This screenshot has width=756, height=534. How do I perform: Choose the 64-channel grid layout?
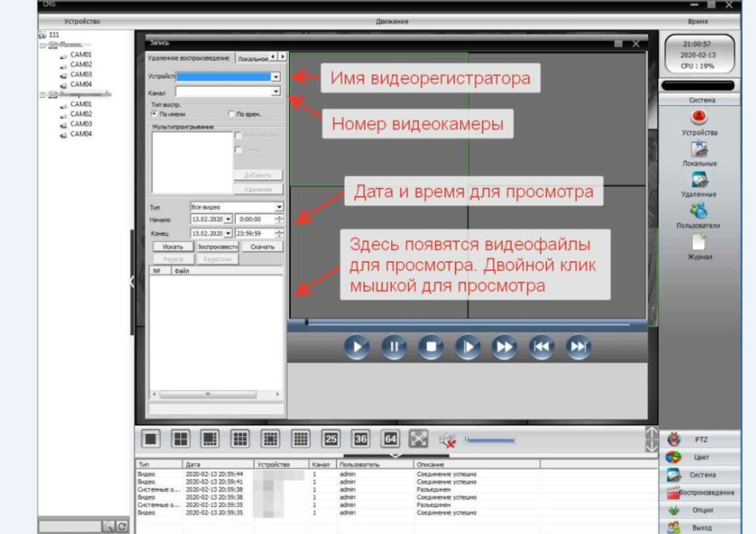coord(390,439)
